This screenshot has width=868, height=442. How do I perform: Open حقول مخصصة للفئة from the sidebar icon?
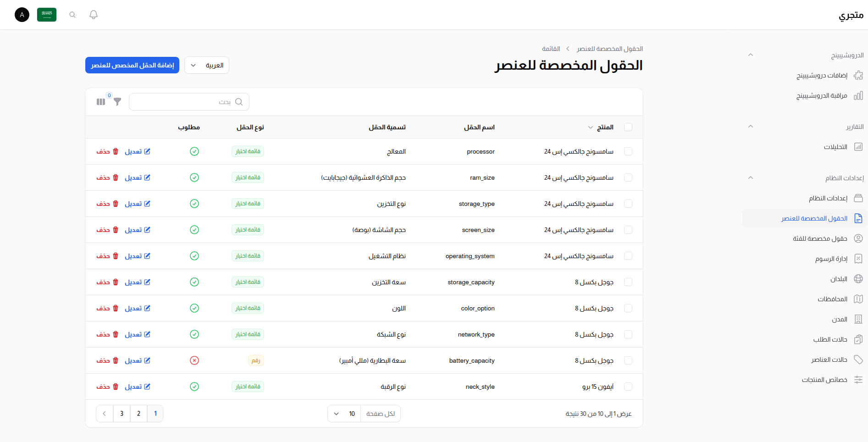coord(858,238)
